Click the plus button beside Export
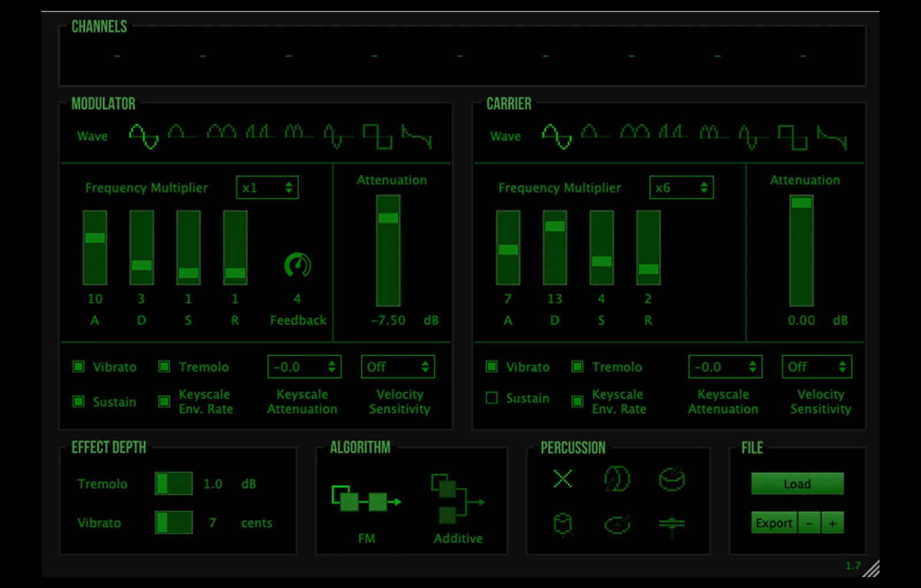The height and width of the screenshot is (588, 921). [832, 522]
